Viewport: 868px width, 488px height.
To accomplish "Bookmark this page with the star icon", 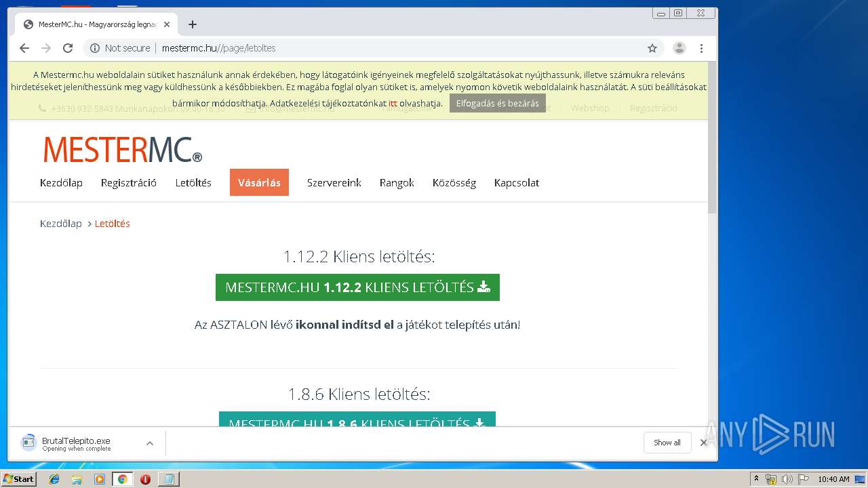I will pos(652,48).
